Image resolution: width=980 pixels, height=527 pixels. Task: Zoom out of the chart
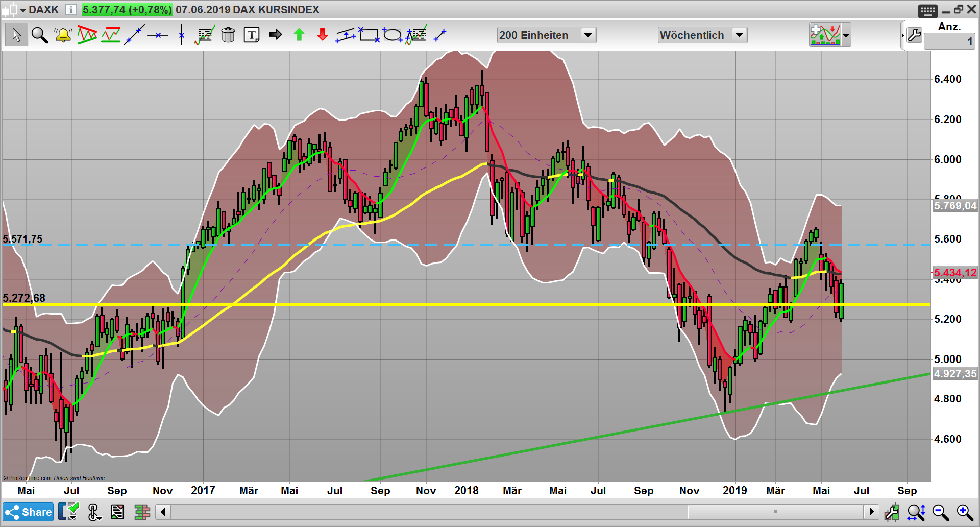coord(940,512)
